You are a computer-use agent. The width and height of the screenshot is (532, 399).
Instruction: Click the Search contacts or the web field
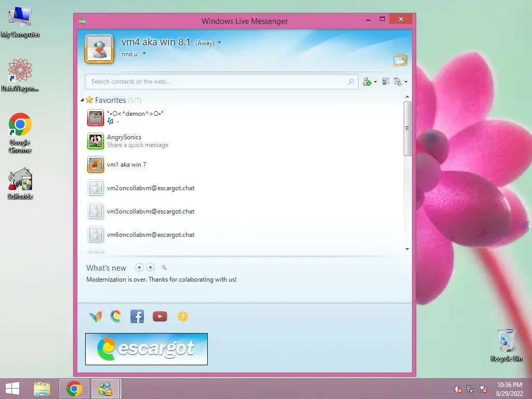(x=221, y=82)
